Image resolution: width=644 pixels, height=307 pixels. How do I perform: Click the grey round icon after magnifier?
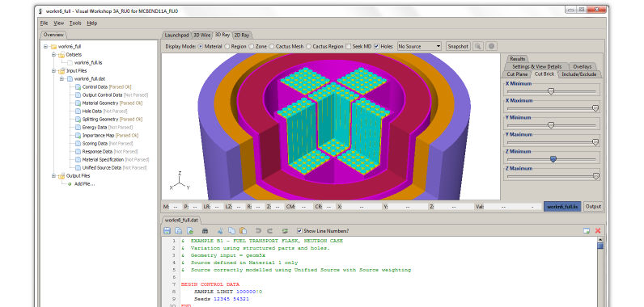point(492,46)
